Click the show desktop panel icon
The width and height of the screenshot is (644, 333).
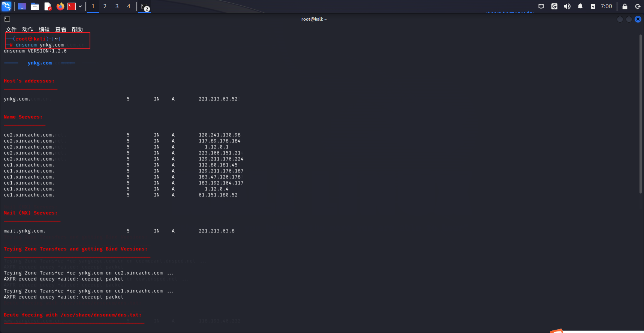click(x=22, y=6)
